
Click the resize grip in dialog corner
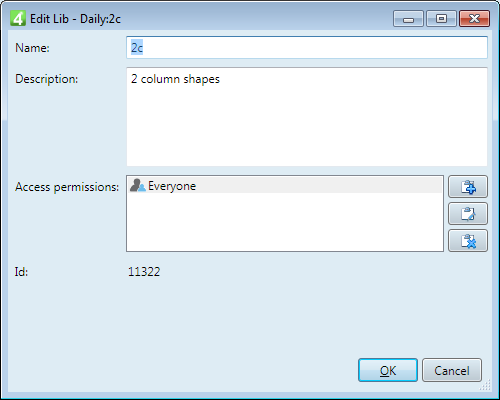tap(485, 385)
